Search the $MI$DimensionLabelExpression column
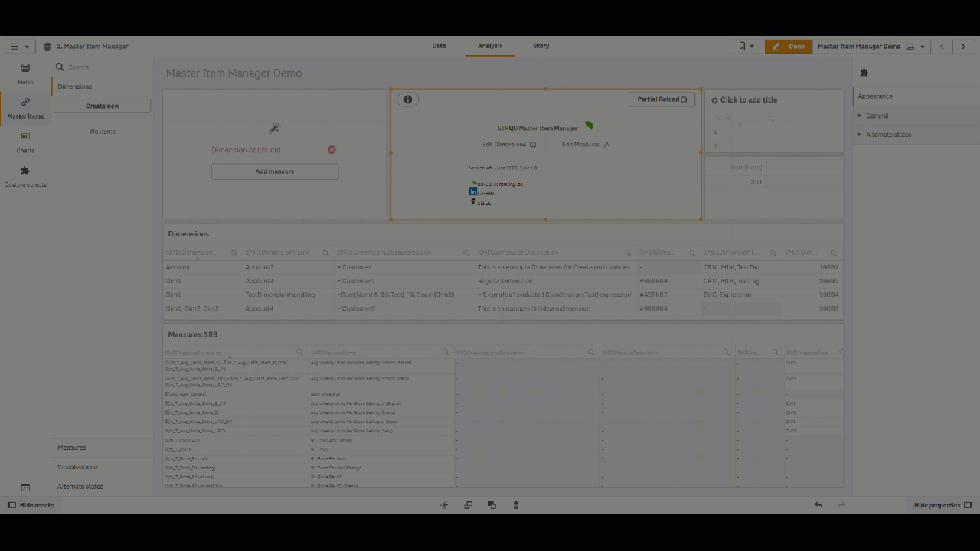This screenshot has height=551, width=980. pos(466,253)
